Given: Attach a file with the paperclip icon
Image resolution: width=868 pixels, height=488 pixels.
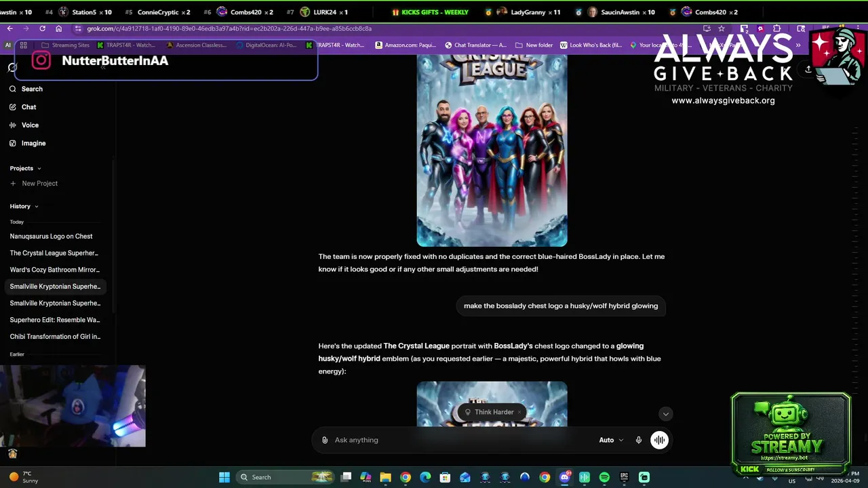Looking at the screenshot, I should (x=325, y=440).
